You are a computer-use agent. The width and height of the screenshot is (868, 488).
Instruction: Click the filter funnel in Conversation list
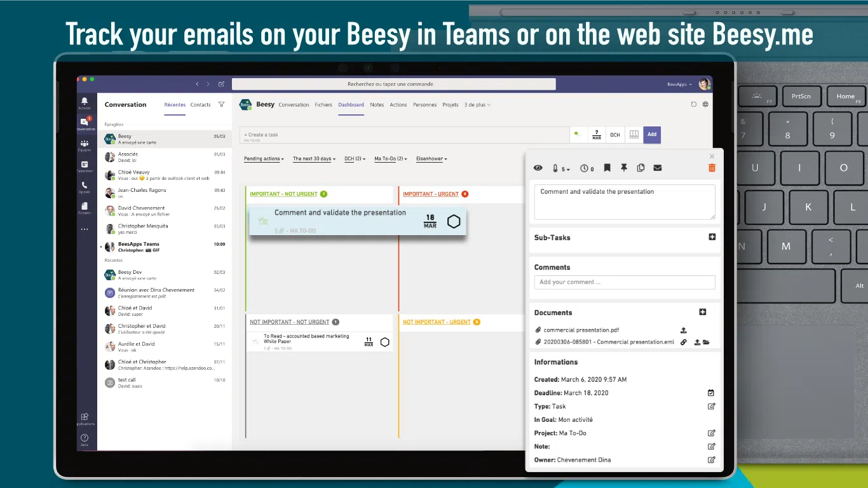[x=221, y=105]
